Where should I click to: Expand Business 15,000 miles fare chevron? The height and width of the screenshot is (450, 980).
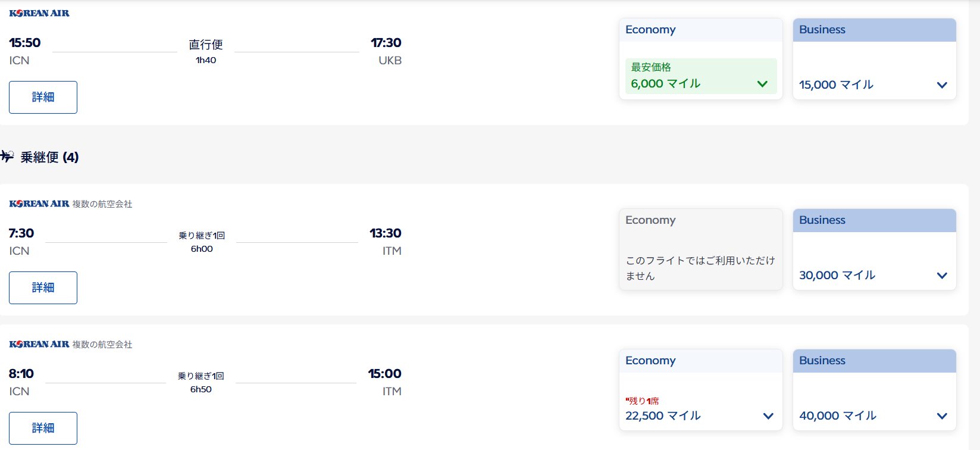(x=942, y=85)
